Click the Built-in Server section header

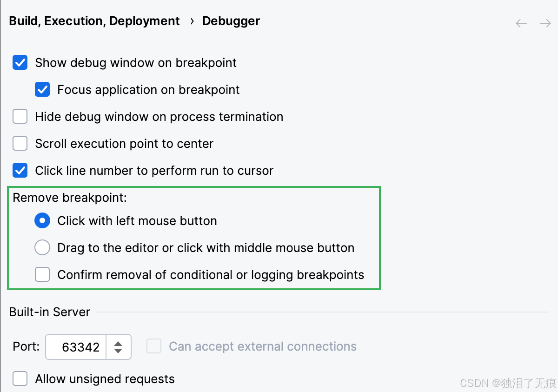(x=50, y=312)
